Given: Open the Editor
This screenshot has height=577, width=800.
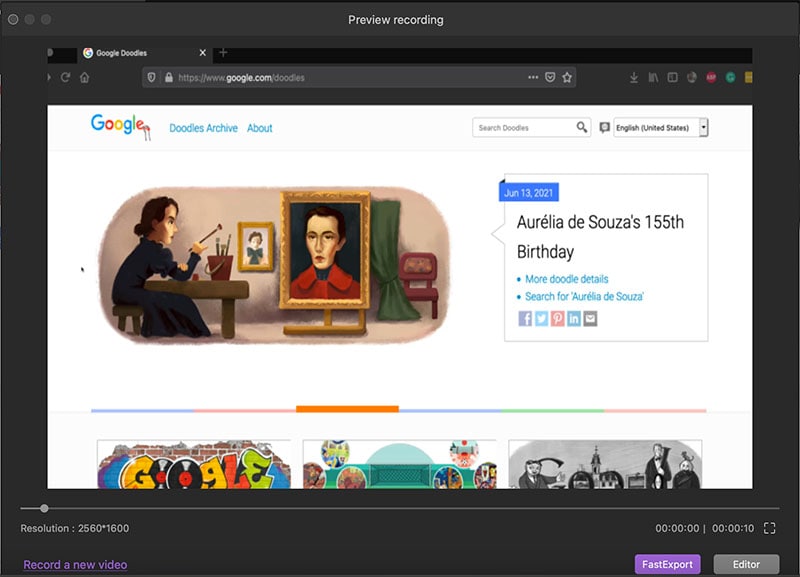Looking at the screenshot, I should [x=746, y=564].
